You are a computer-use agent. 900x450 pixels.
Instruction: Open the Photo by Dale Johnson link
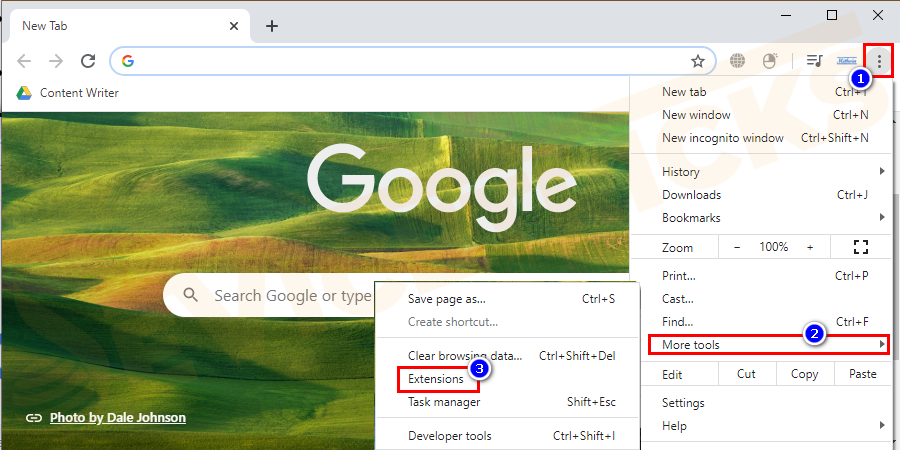[118, 417]
